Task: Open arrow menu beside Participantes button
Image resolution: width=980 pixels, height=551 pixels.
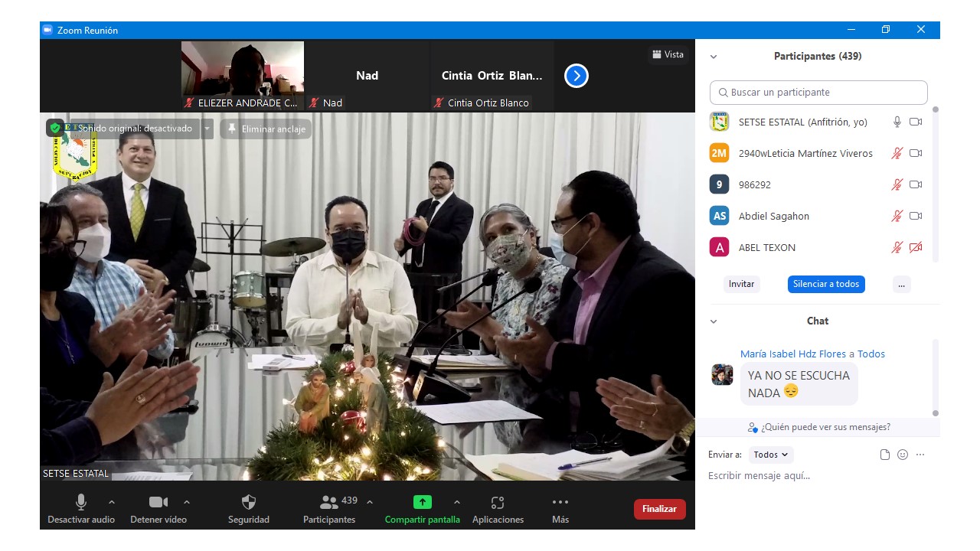Action: click(370, 502)
